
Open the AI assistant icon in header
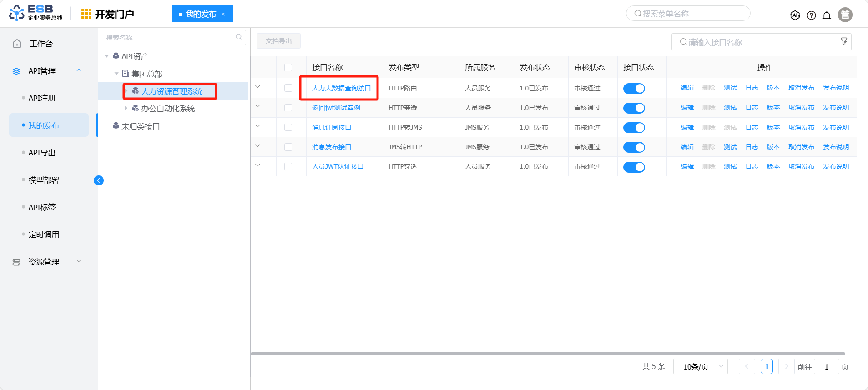click(795, 15)
